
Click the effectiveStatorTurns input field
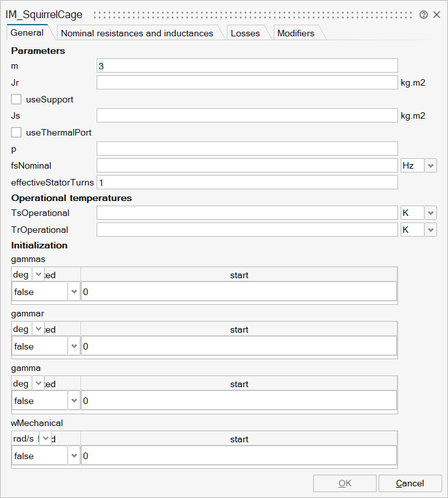246,182
